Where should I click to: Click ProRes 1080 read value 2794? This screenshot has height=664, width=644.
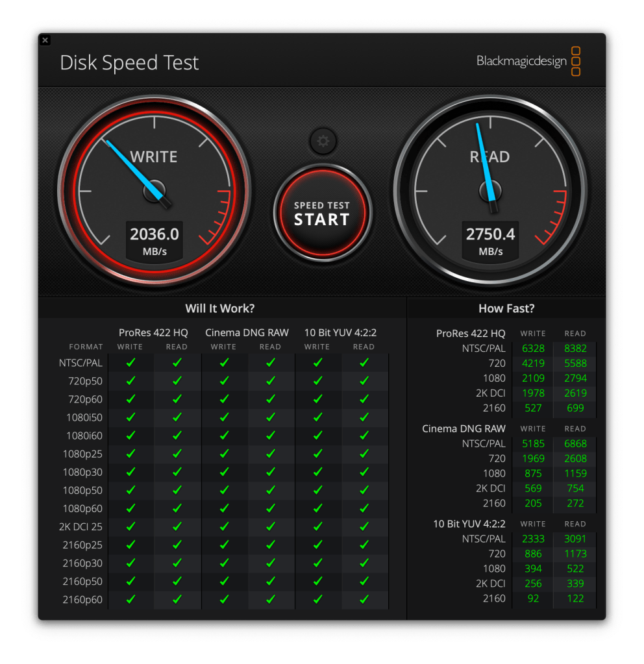point(575,378)
